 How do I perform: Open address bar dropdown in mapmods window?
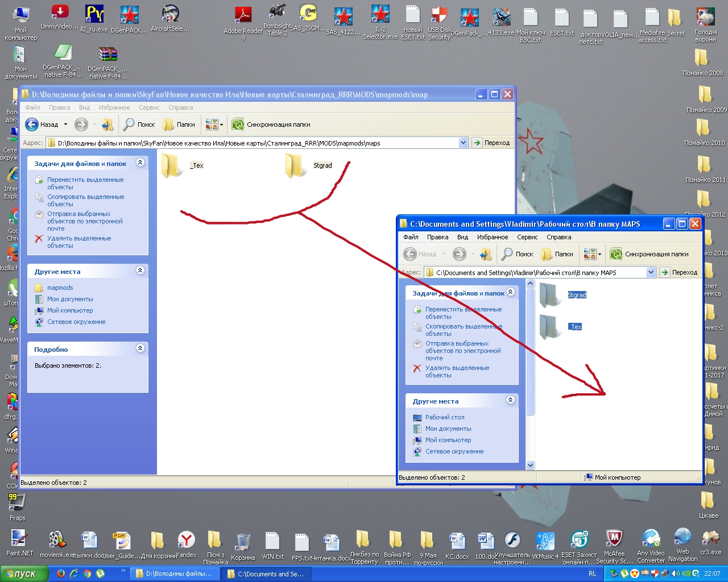(x=463, y=143)
